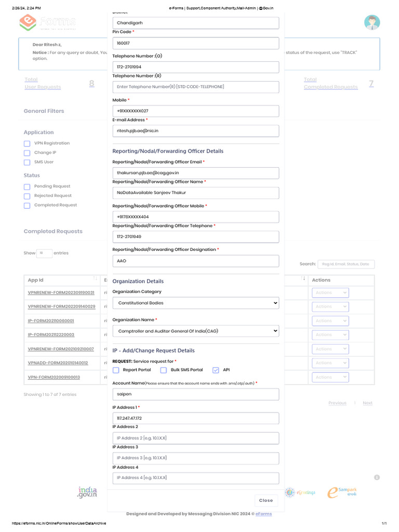Screen dimensions: 399x532
Task: Click the IP Address 4 field
Action: [196, 478]
